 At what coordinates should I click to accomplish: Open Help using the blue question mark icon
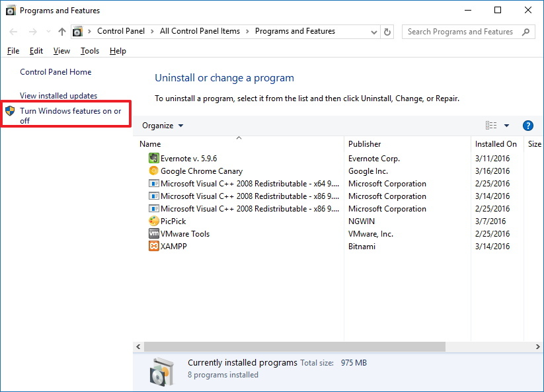coord(526,126)
